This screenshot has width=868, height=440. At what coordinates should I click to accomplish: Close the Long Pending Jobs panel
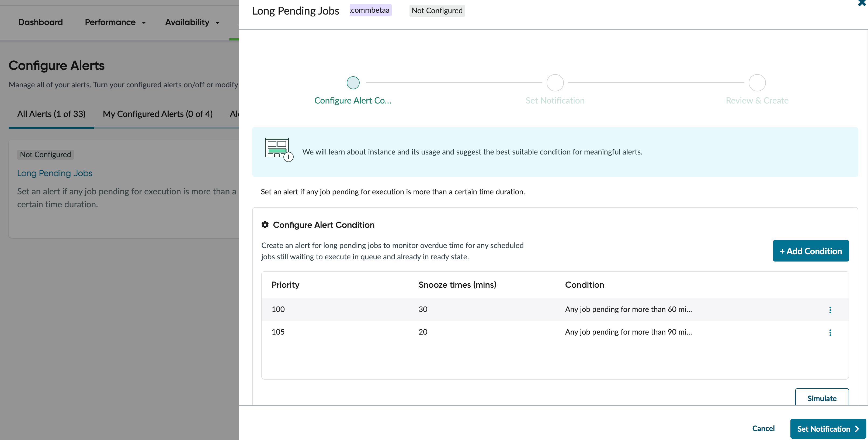click(862, 3)
